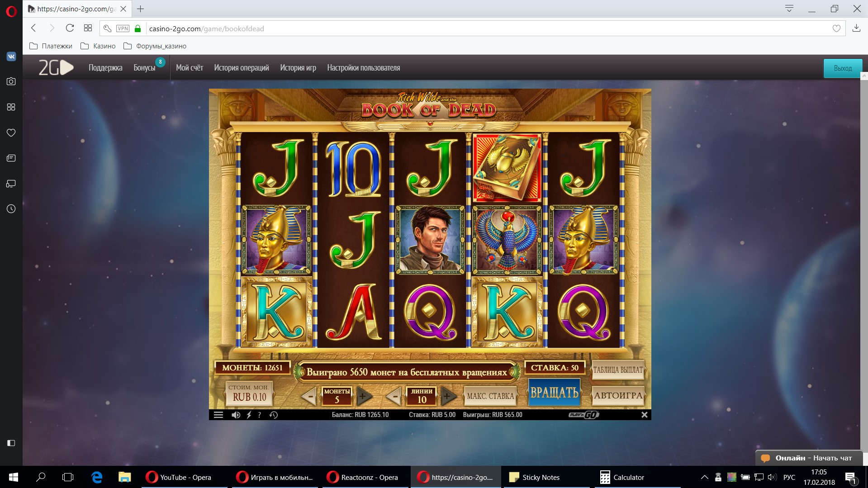Click the 2GO casino logo

56,67
